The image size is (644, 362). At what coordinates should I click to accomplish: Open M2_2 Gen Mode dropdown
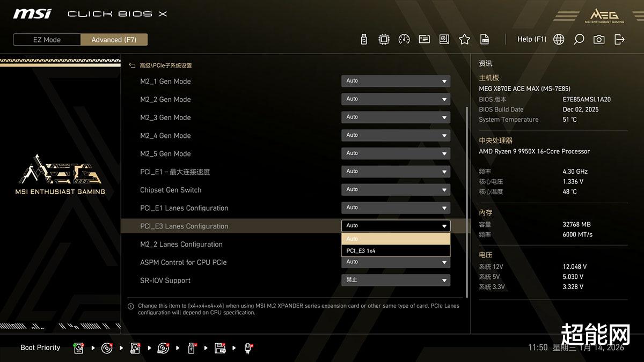tap(396, 99)
